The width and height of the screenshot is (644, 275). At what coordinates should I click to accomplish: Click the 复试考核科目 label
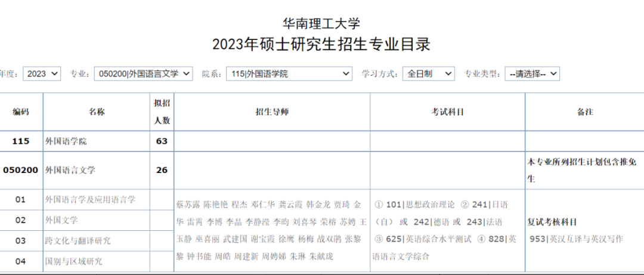[552, 222]
